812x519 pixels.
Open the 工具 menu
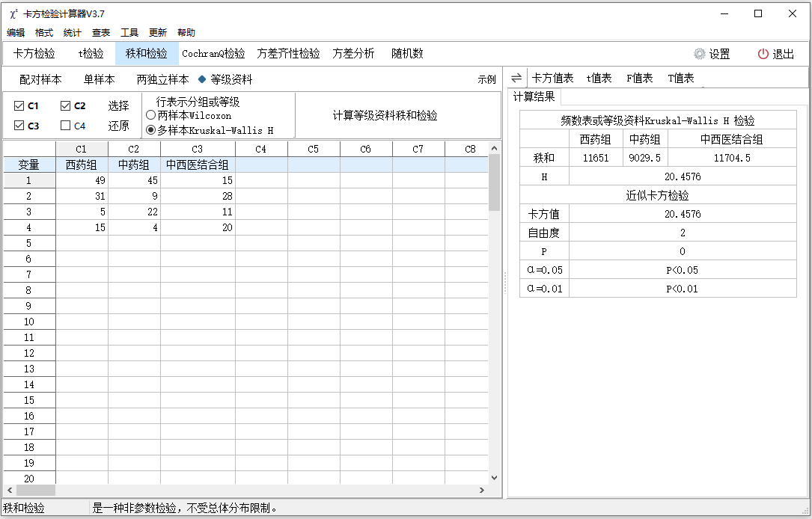pyautogui.click(x=129, y=33)
